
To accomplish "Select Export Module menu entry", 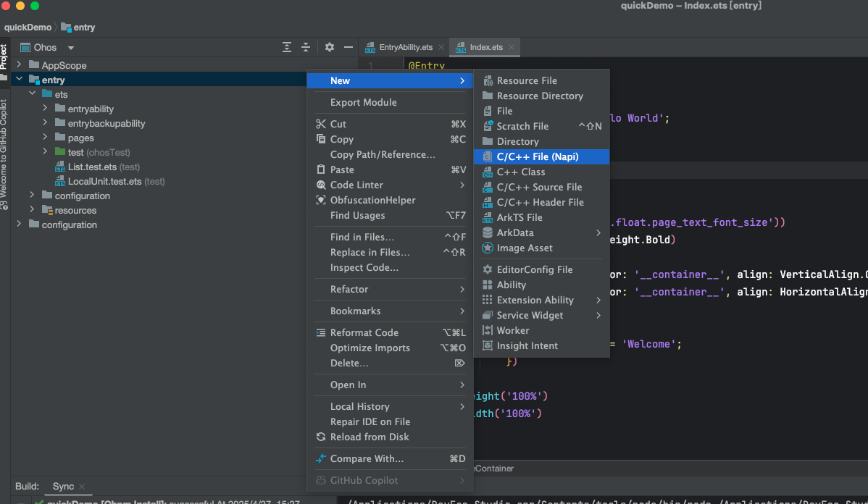I will click(391, 102).
